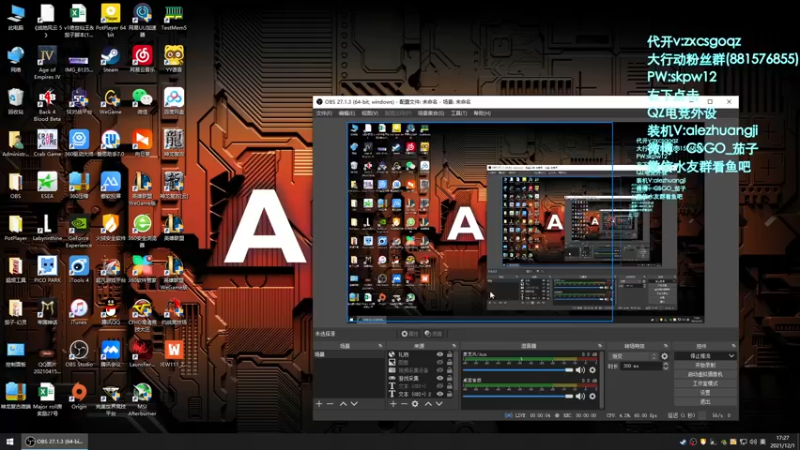Viewport: 800px width, 450px height.
Task: Increase transition duration with up stepper
Action: click(x=665, y=364)
